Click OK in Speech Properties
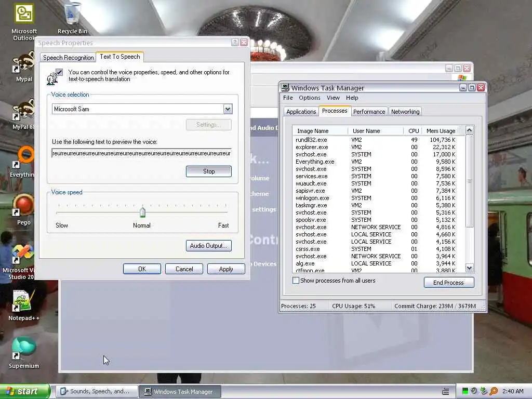This screenshot has width=532, height=399. [142, 269]
